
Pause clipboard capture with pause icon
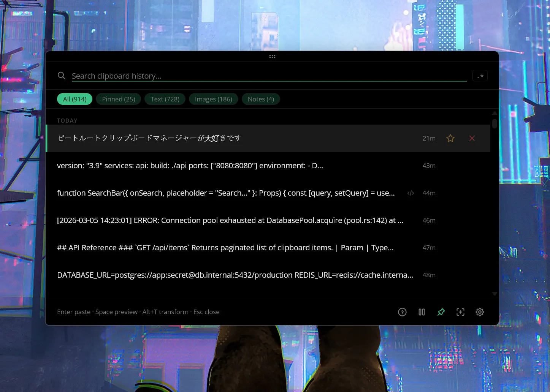click(422, 312)
